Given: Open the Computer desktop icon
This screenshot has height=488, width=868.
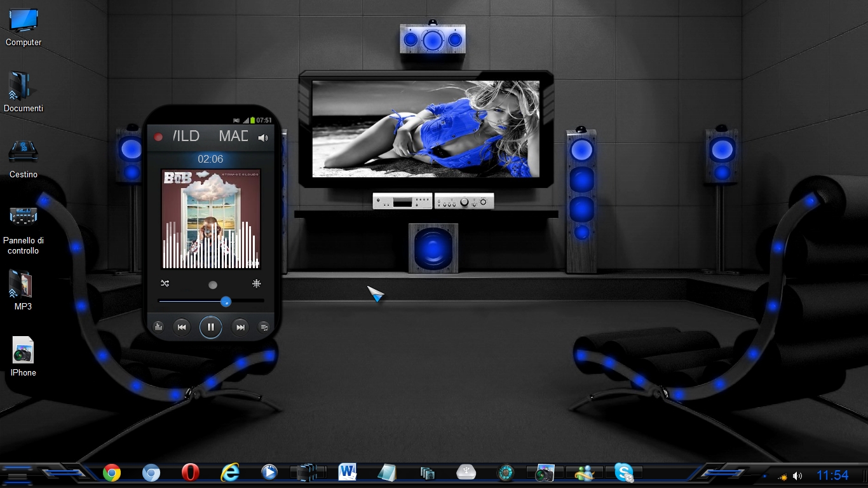Looking at the screenshot, I should [x=24, y=22].
